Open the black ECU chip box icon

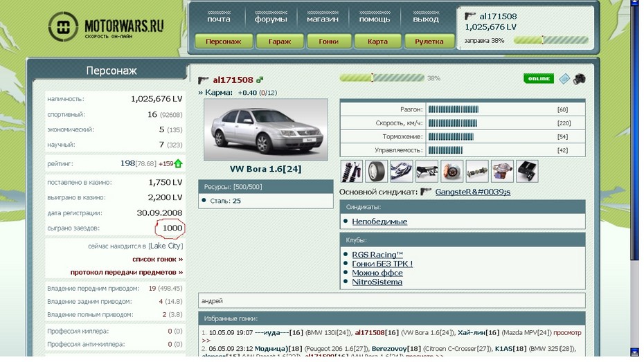(527, 171)
